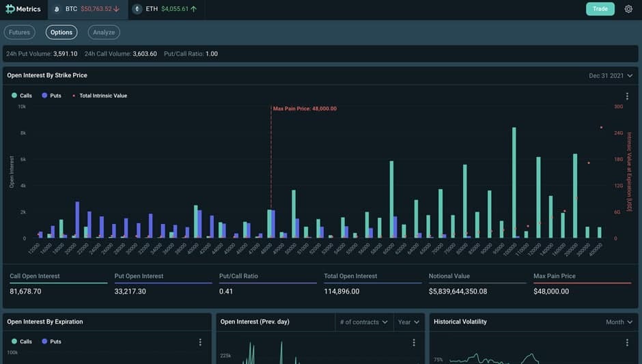Click the BTC price down arrow
The width and height of the screenshot is (642, 364).
(x=117, y=9)
